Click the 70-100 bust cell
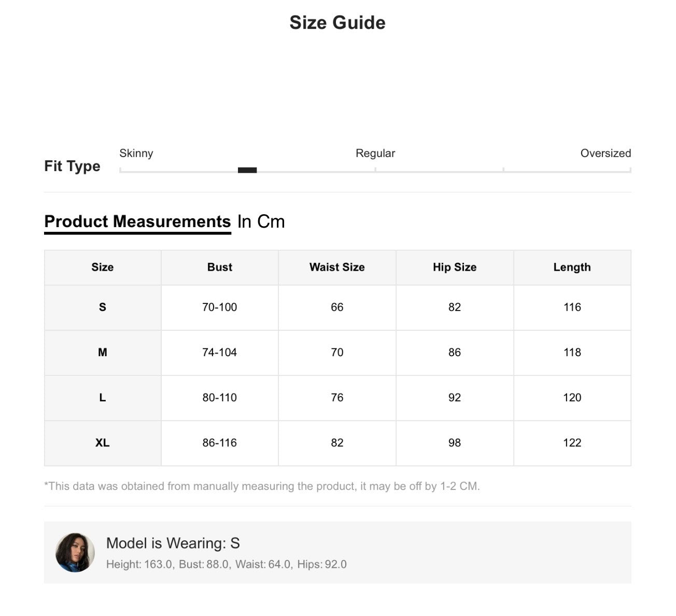The height and width of the screenshot is (616, 676). (x=220, y=307)
